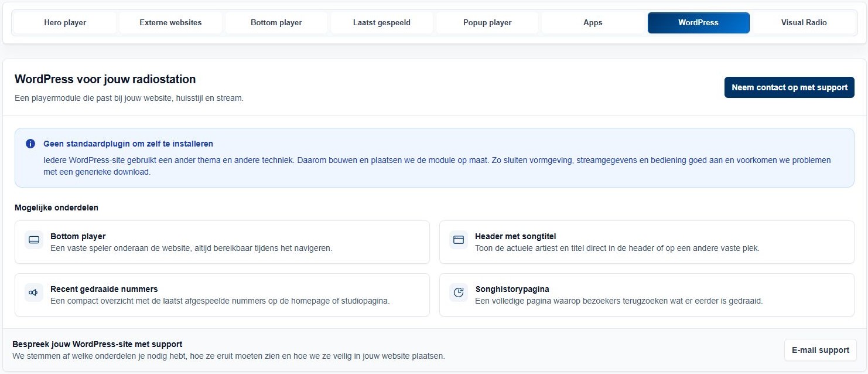This screenshot has width=868, height=374.
Task: Switch to the Externe websites tab
Action: (x=170, y=23)
